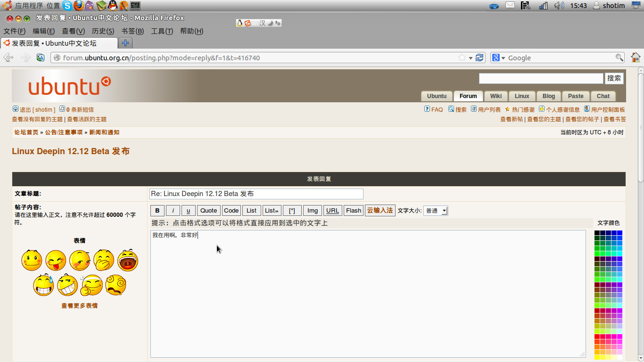Go to Firefox home page icon

coord(636,58)
